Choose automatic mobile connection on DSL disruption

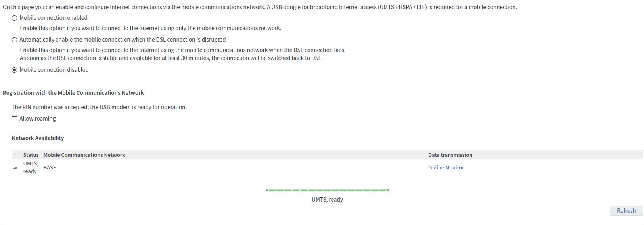(x=15, y=40)
